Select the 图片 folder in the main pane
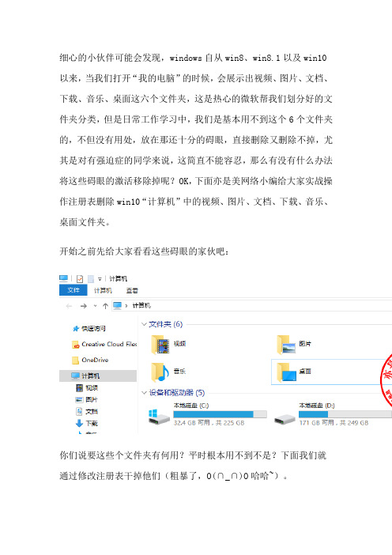Image resolution: width=392 pixels, height=555 pixels. [x=294, y=345]
